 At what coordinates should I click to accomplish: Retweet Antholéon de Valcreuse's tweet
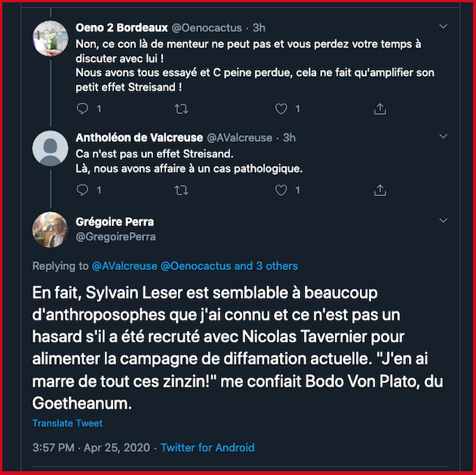pos(182,190)
